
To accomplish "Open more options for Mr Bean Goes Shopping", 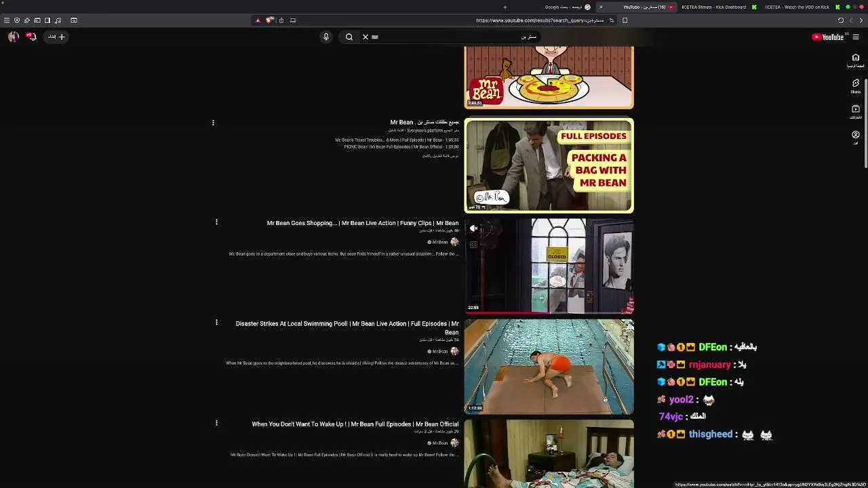I will point(216,222).
